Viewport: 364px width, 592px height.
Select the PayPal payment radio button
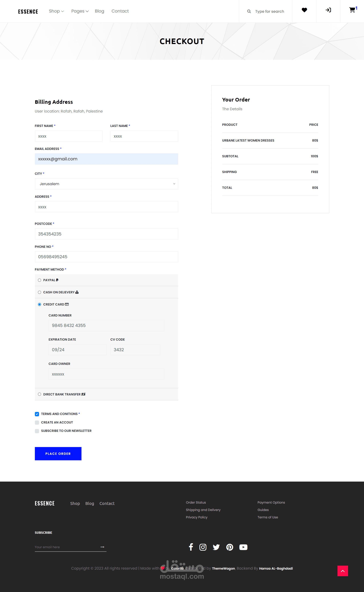39,280
